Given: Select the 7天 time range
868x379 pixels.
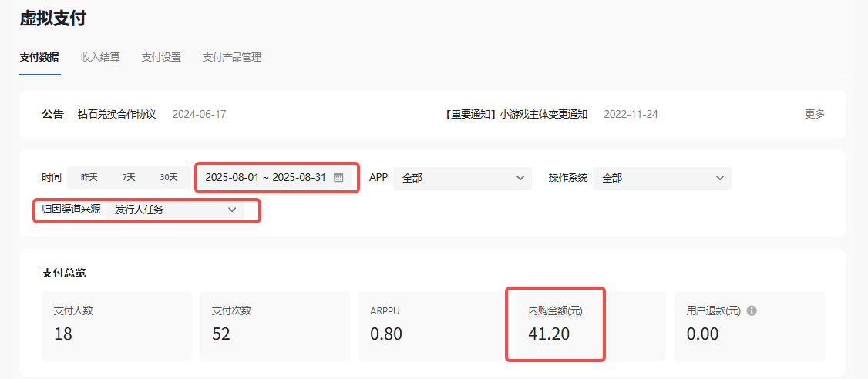Looking at the screenshot, I should pyautogui.click(x=129, y=177).
